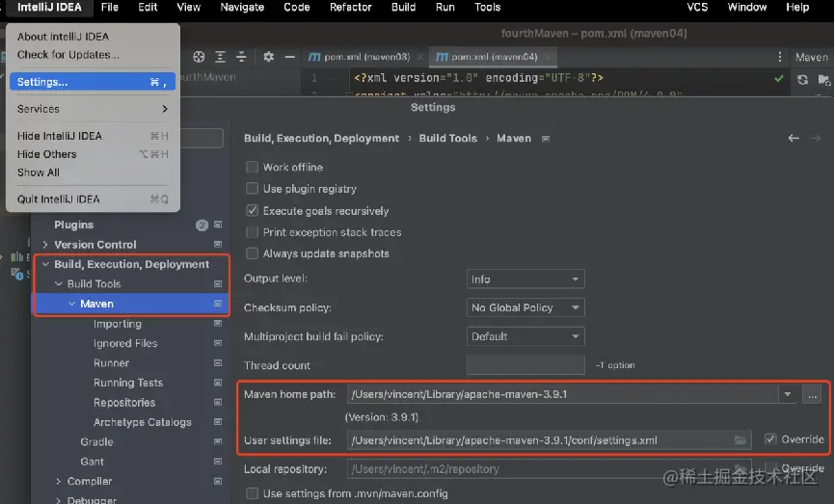The image size is (835, 504).
Task: Click the User settings file path field
Action: (x=549, y=440)
